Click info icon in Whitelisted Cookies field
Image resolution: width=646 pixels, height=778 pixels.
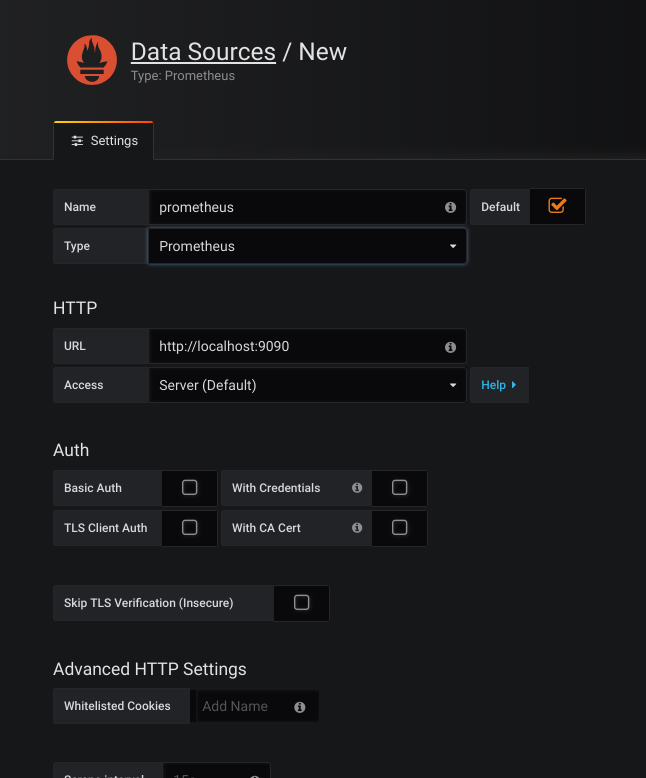299,707
